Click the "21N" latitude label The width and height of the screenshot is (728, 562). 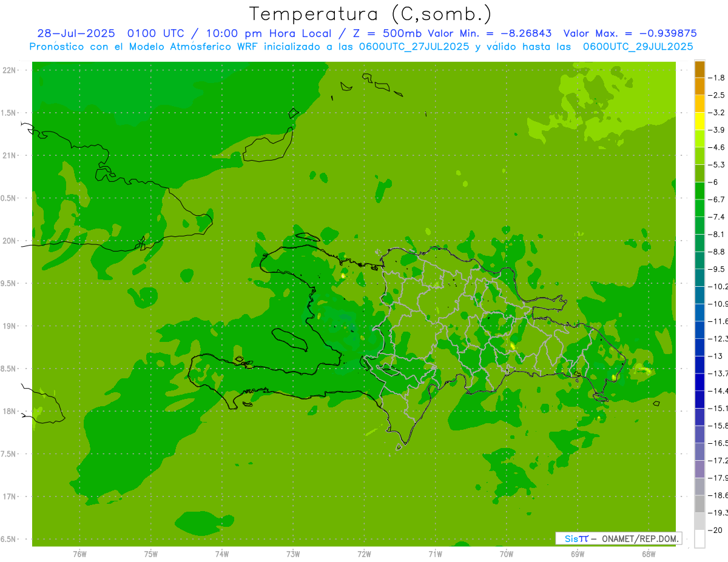point(10,156)
